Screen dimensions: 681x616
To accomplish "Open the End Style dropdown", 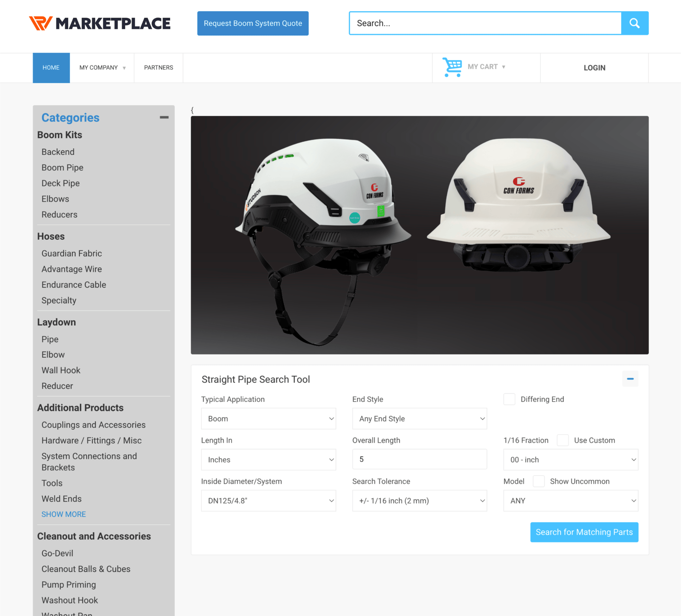I will point(419,418).
